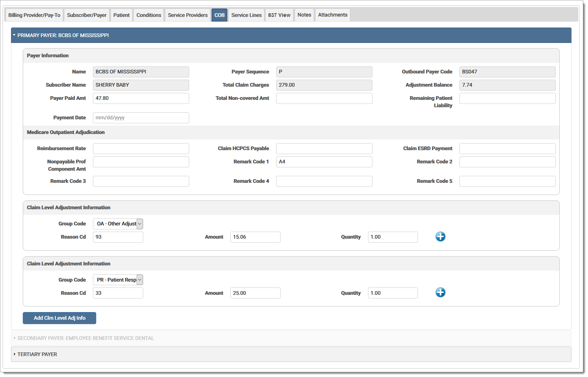Click the Claim HCPCS Payable field

(x=324, y=149)
